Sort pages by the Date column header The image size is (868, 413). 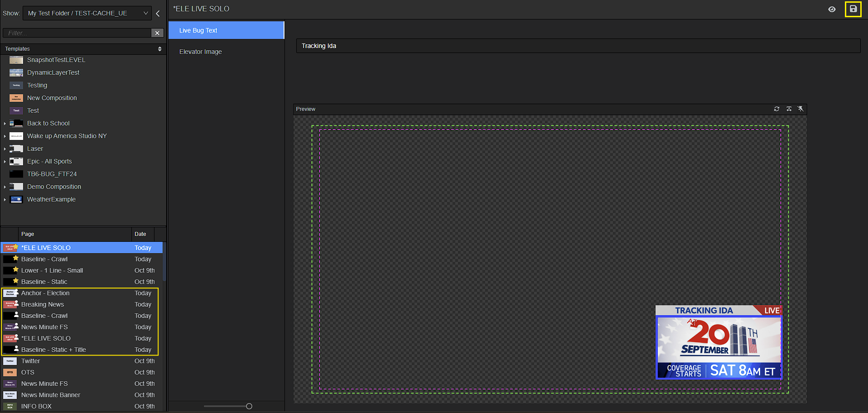(140, 234)
